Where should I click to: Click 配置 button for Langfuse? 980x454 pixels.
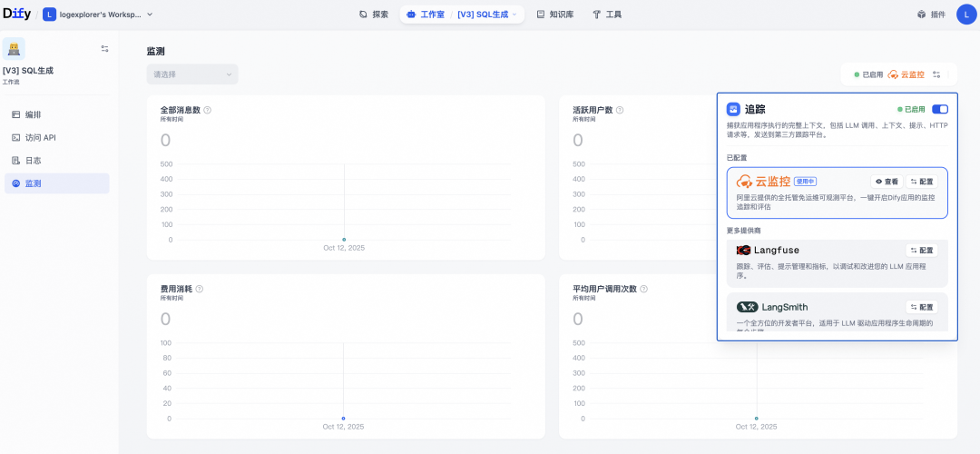921,251
